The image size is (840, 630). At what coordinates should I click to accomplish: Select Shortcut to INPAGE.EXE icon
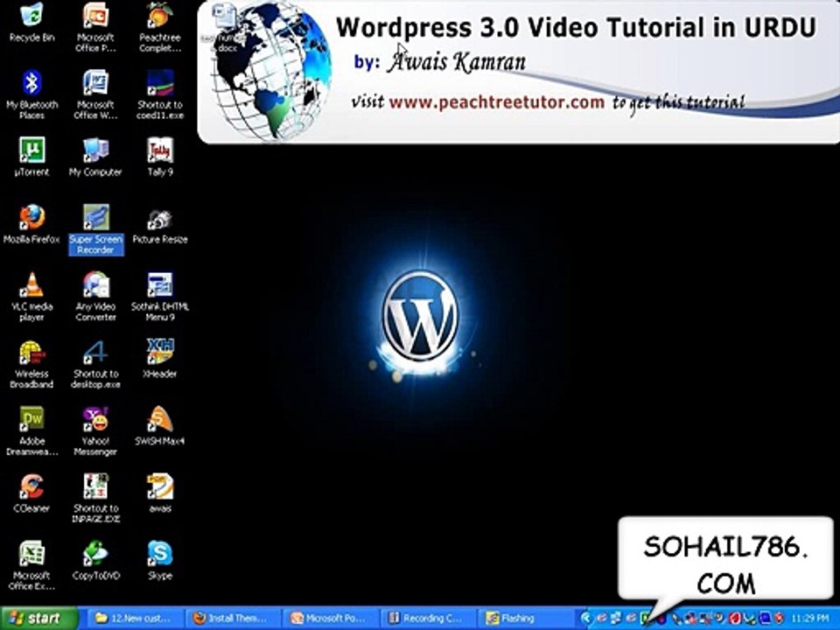96,499
